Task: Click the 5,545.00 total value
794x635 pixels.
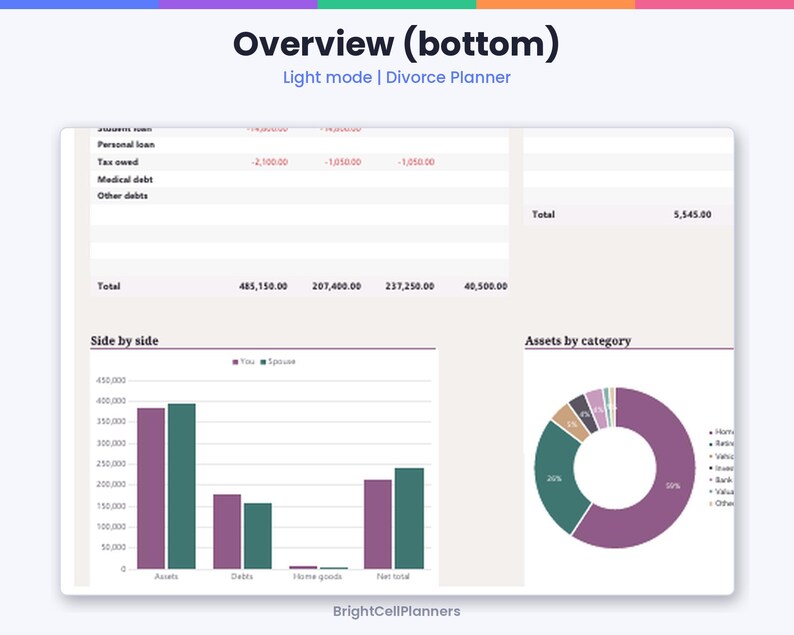Action: click(692, 214)
